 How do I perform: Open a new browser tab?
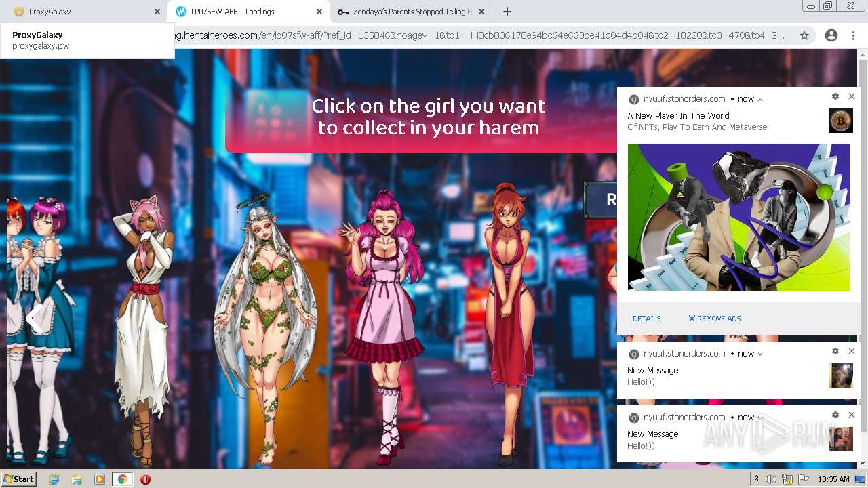[x=507, y=12]
